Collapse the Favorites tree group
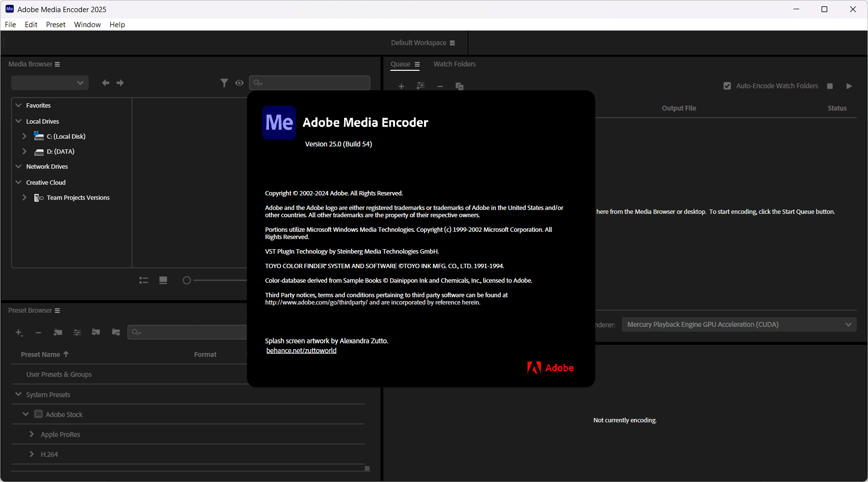Viewport: 868px width, 482px height. pos(18,105)
